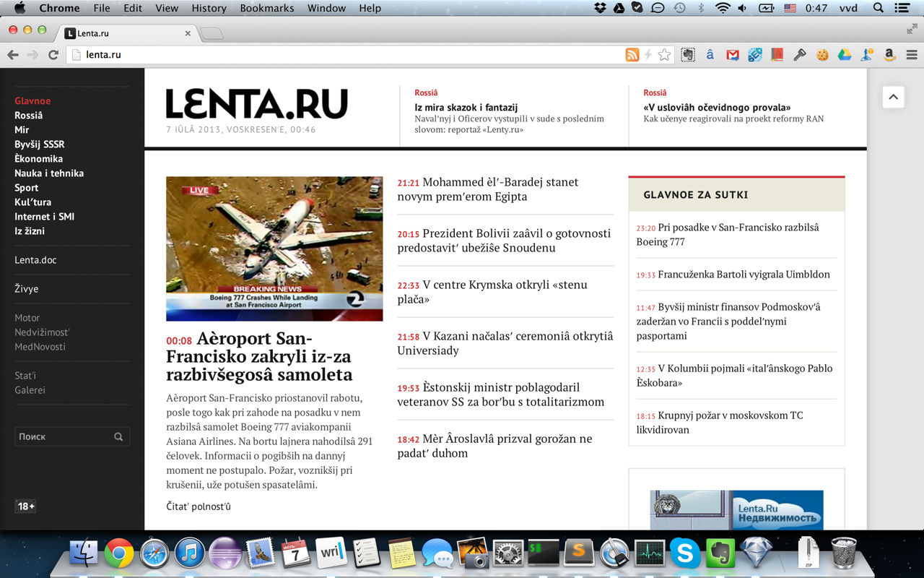Open the View menu

tap(167, 8)
